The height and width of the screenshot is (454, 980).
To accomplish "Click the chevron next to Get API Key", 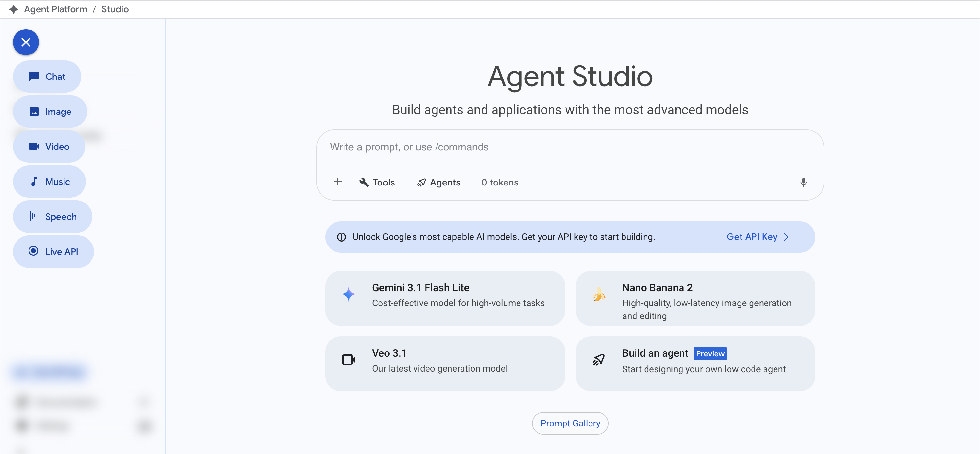I will pos(786,237).
